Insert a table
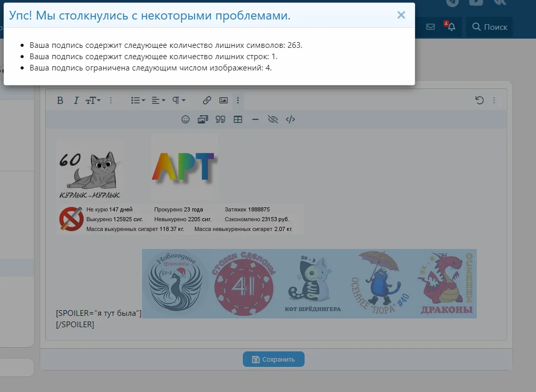The width and height of the screenshot is (536, 392). pos(238,119)
